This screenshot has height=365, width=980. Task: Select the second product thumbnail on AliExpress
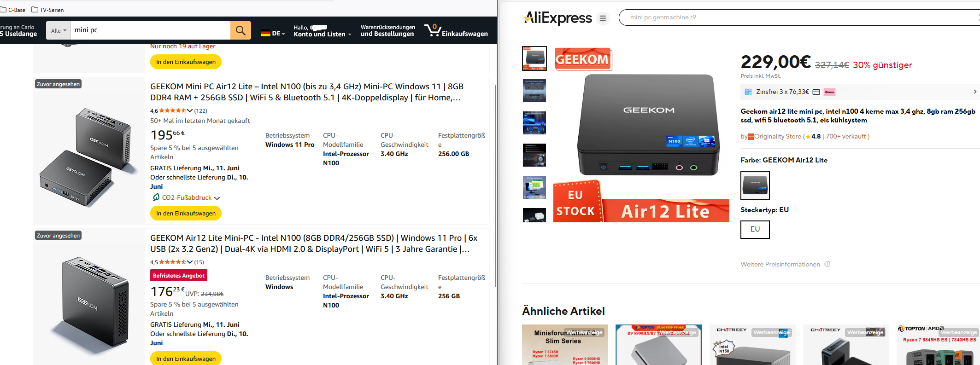[x=534, y=91]
